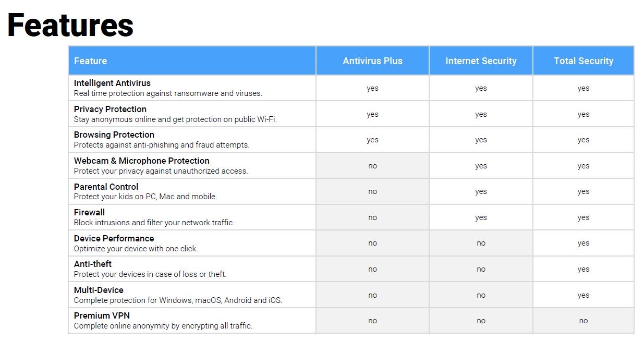Click Webcam & Microphone Protection title
Image resolution: width=644 pixels, height=341 pixels.
pyautogui.click(x=142, y=161)
